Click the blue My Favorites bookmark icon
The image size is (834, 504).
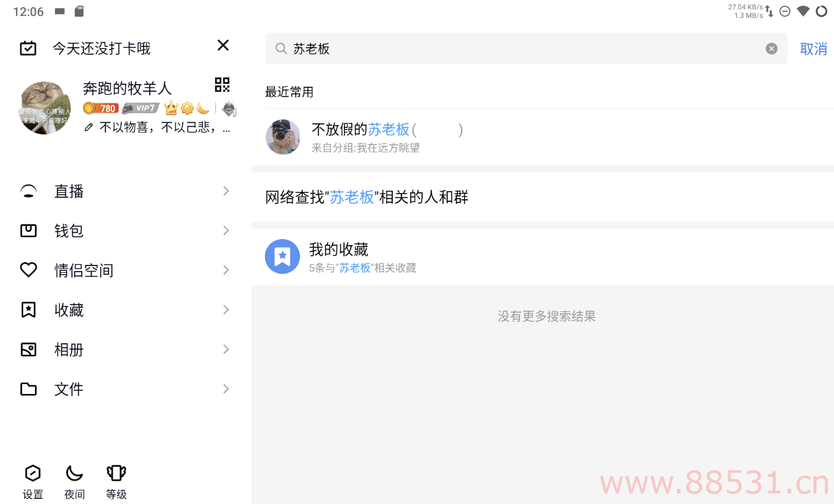(282, 256)
